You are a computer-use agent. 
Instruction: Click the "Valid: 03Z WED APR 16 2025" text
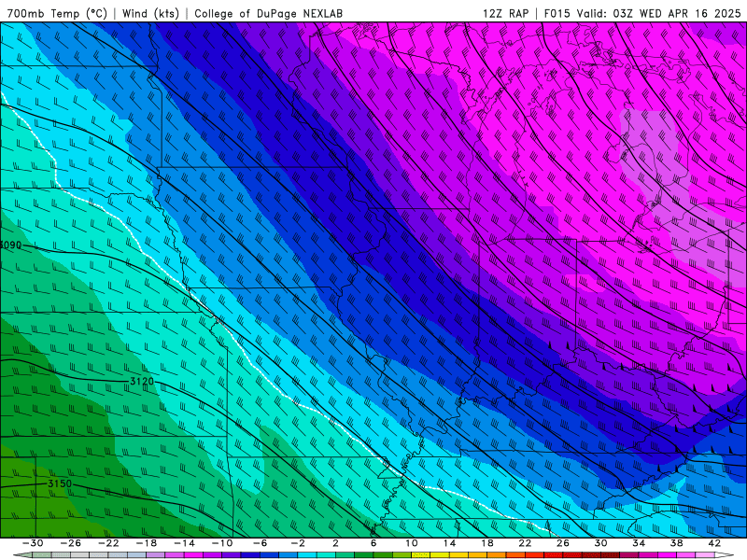pyautogui.click(x=659, y=13)
